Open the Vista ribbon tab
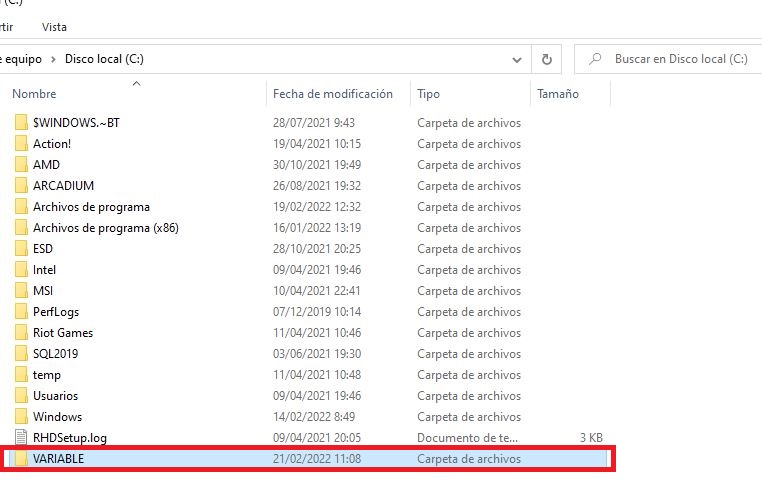 [x=54, y=27]
